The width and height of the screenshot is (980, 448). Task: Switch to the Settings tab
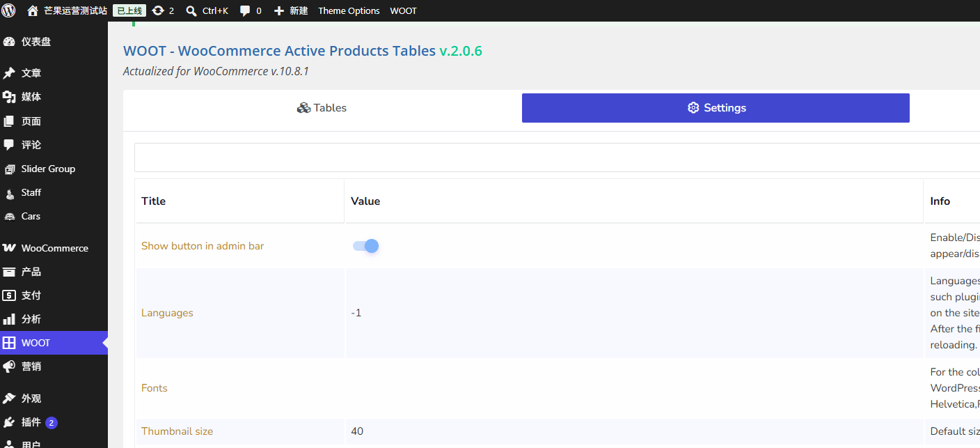tap(716, 108)
